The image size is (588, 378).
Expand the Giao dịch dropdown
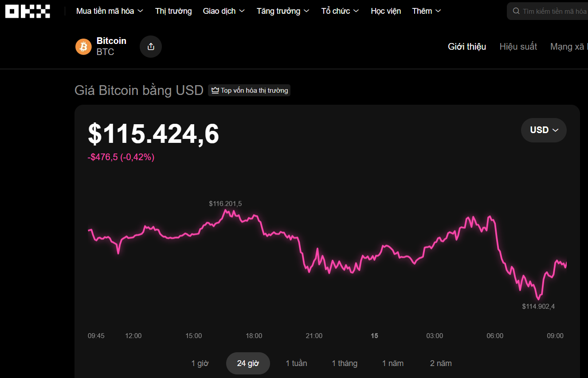[x=223, y=11]
